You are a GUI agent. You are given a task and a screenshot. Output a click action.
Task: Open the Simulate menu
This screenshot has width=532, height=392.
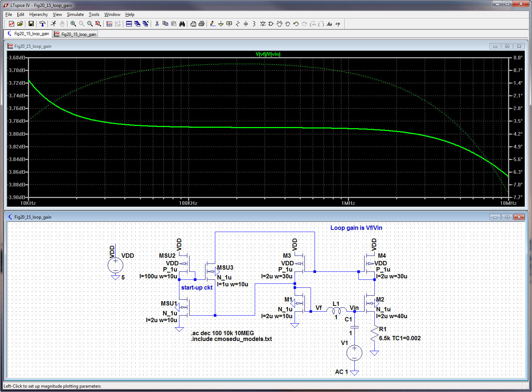pos(75,14)
